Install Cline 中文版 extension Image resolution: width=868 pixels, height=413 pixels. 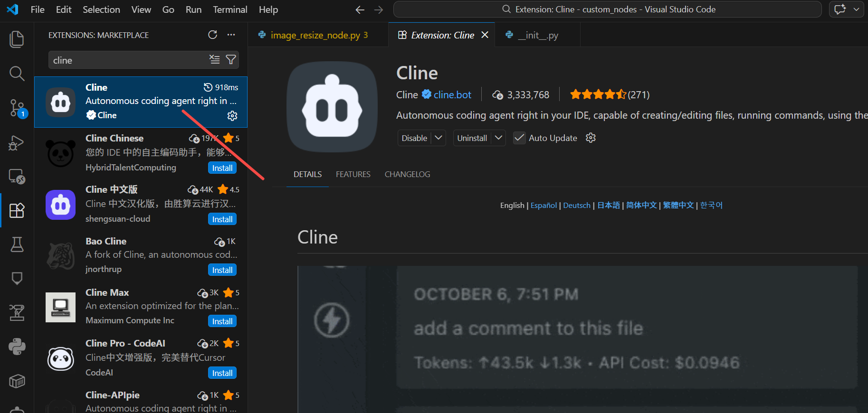coord(222,219)
